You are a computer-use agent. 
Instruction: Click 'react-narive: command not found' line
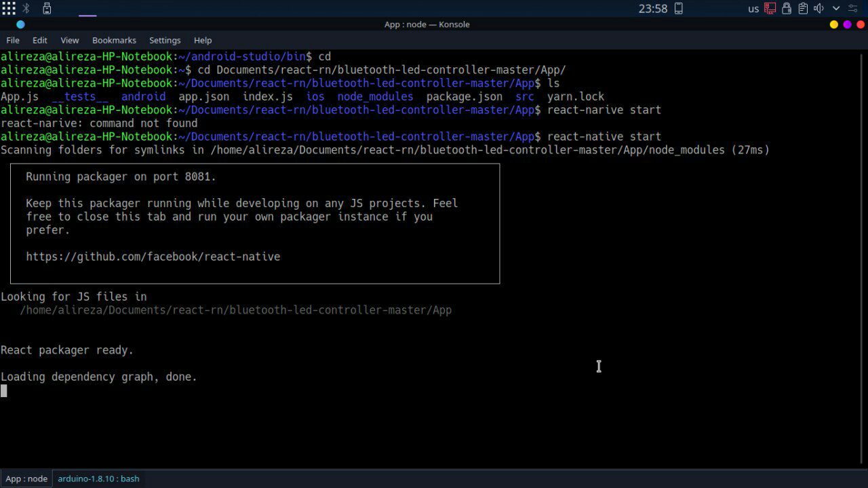tap(99, 124)
